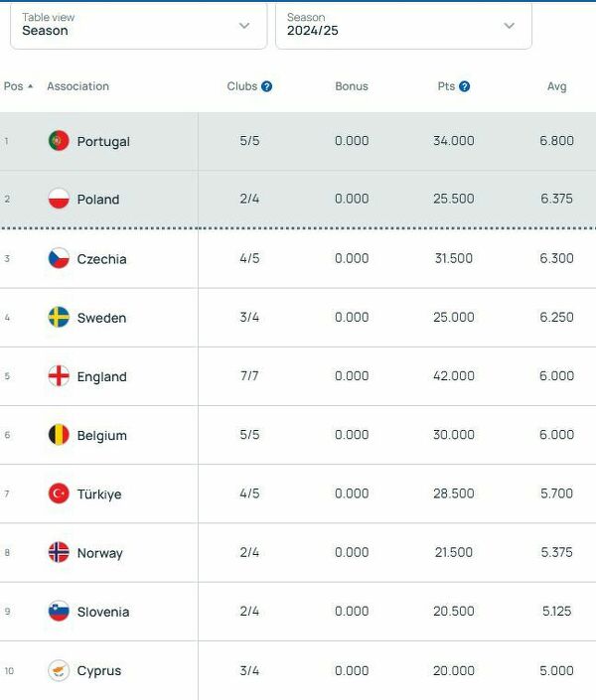Viewport: 596px width, 700px height.
Task: Select the Association column header
Action: click(77, 86)
